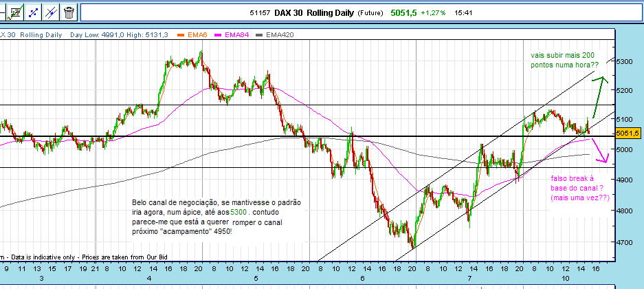Click the grey EMA420 legend swatch

click(x=259, y=35)
